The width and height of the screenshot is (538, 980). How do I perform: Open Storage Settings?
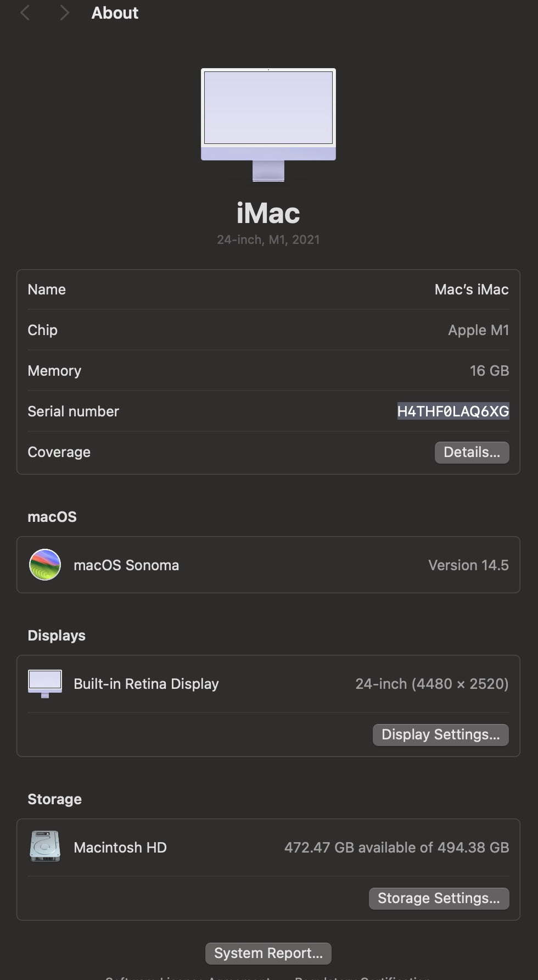(439, 898)
